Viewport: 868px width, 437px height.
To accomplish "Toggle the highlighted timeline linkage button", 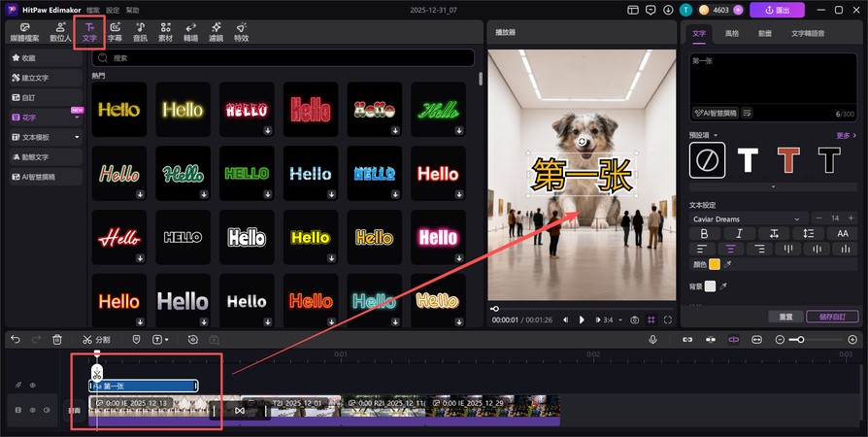I will [734, 340].
